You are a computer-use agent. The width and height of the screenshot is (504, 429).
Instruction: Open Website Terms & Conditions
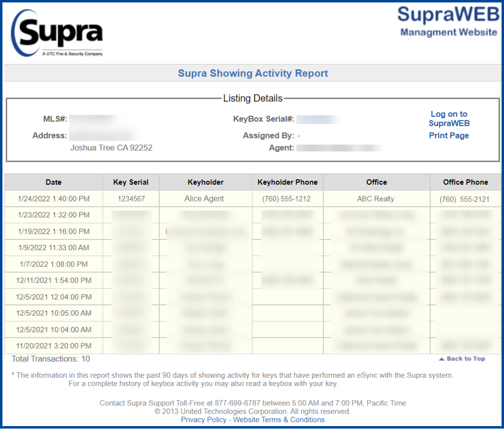coord(279,420)
